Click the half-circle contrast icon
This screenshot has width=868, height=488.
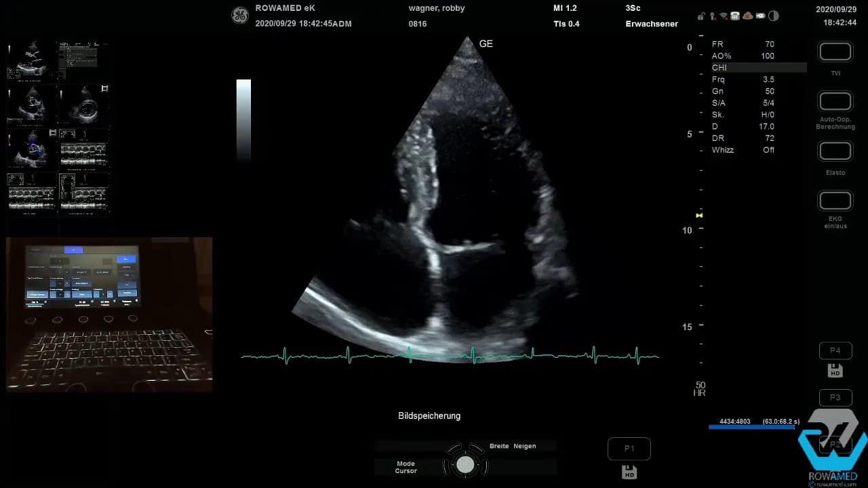point(774,16)
